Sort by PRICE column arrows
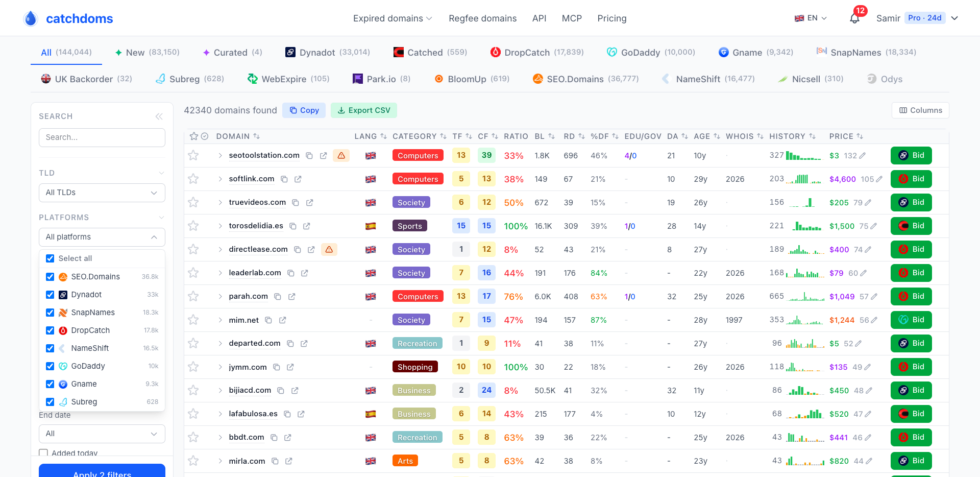This screenshot has height=477, width=980. coord(860,136)
